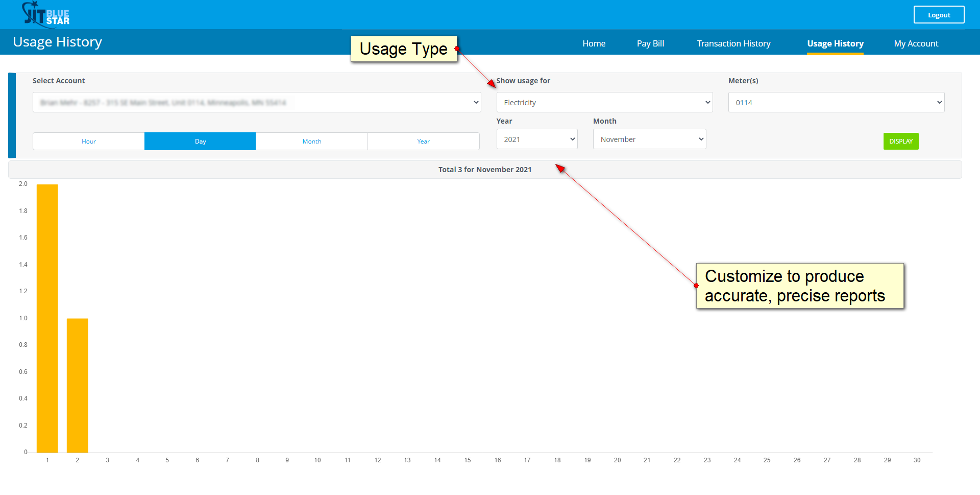Click the Logout button

(939, 15)
